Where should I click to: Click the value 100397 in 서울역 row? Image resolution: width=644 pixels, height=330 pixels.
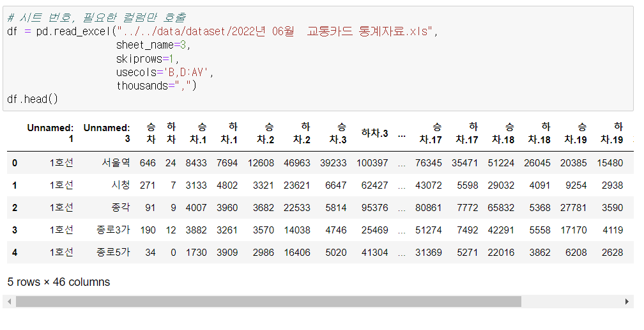pos(372,163)
